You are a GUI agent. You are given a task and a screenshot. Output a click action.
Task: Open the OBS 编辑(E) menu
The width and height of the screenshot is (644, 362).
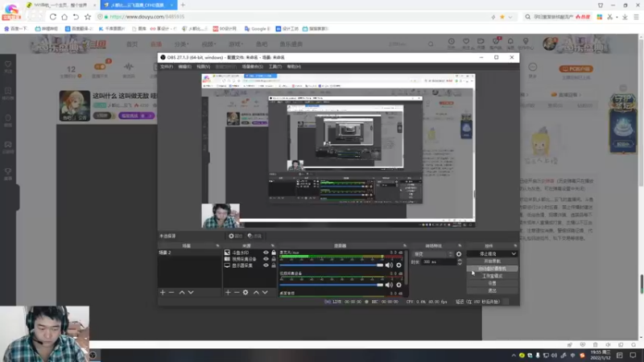point(185,67)
